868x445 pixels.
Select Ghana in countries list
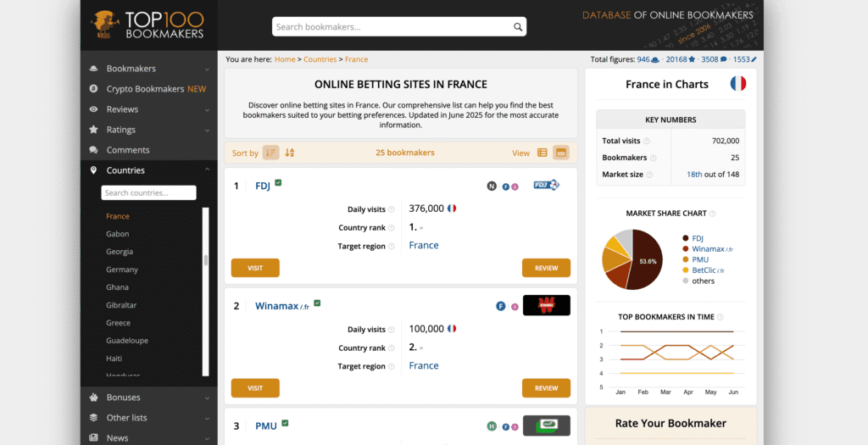[117, 287]
